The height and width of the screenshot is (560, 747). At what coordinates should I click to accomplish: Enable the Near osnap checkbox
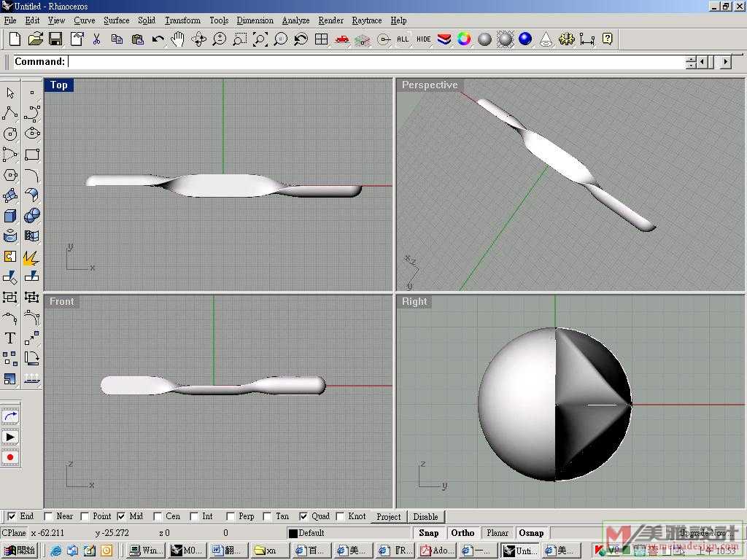tap(48, 516)
